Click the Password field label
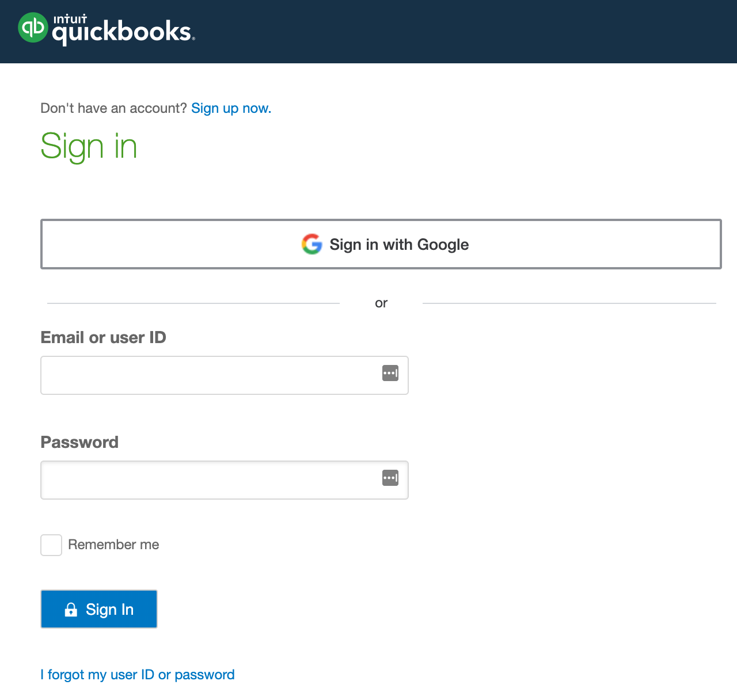 pyautogui.click(x=79, y=442)
